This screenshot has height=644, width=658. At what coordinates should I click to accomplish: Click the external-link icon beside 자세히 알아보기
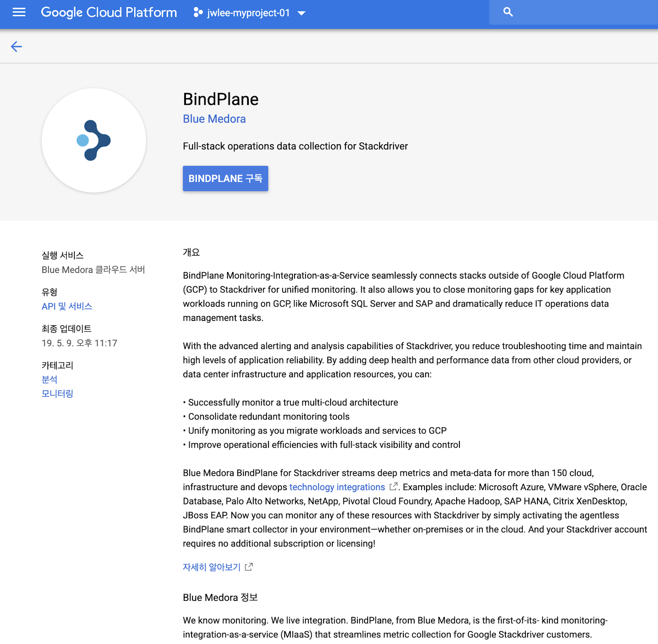coord(248,567)
